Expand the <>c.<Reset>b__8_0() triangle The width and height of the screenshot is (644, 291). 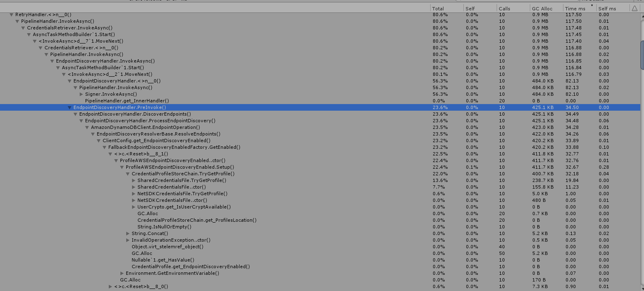click(110, 286)
